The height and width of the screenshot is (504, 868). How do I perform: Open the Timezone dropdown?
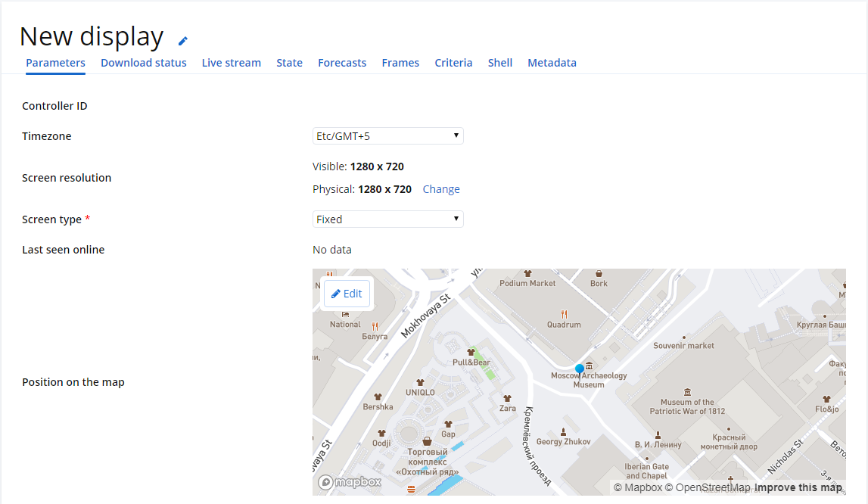pyautogui.click(x=388, y=135)
